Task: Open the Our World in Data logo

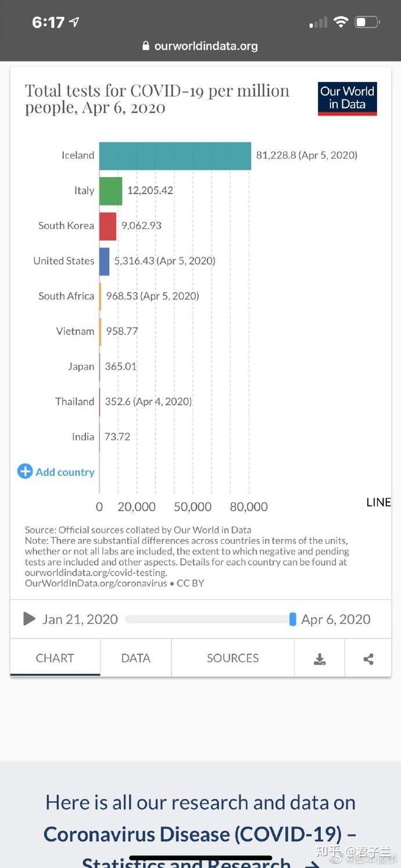Action: (348, 98)
